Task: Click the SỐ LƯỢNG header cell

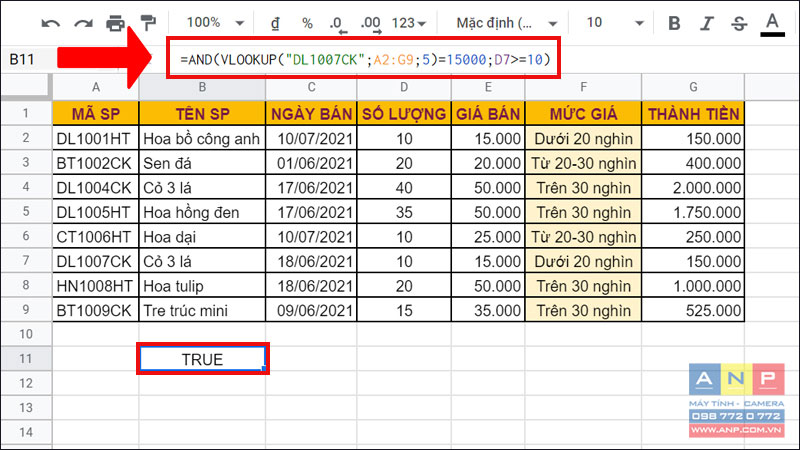Action: pos(404,114)
